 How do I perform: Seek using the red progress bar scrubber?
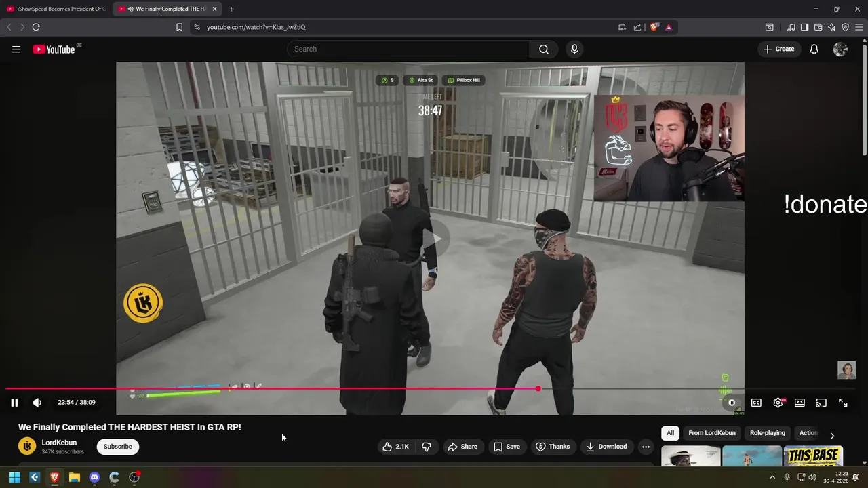coord(538,389)
